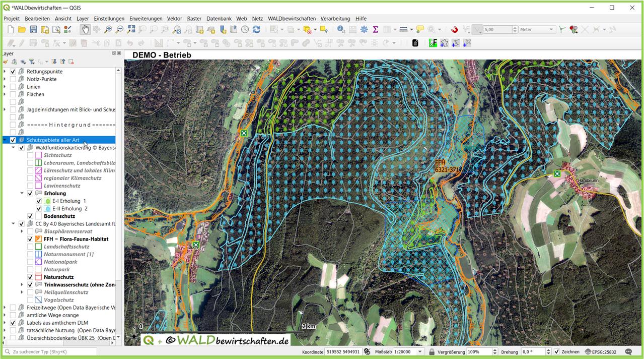Click the Refresh map icon
This screenshot has height=359, width=644.
tap(256, 30)
